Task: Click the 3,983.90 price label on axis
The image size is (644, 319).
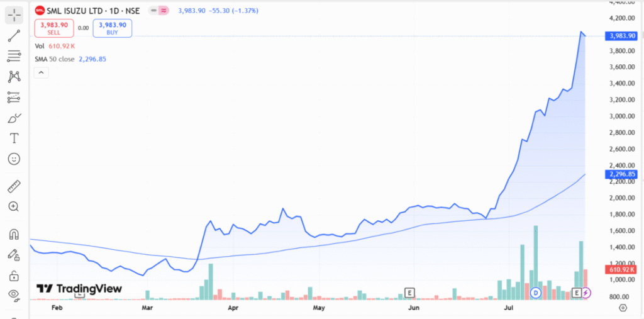Action: (x=622, y=36)
